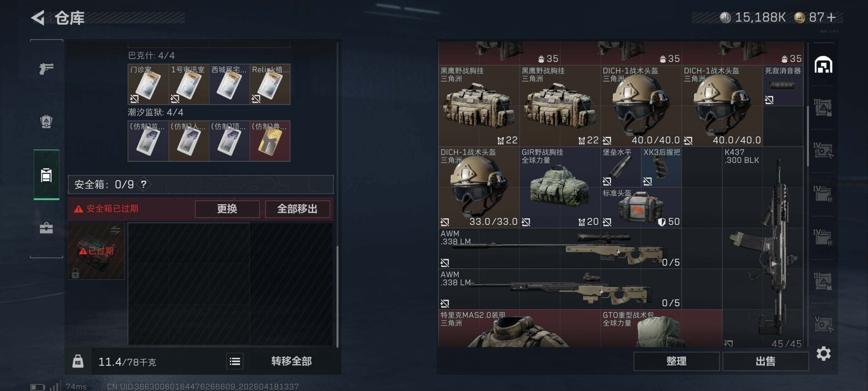Click the back arrow next to 仓库
The height and width of the screenshot is (391, 868).
(38, 18)
